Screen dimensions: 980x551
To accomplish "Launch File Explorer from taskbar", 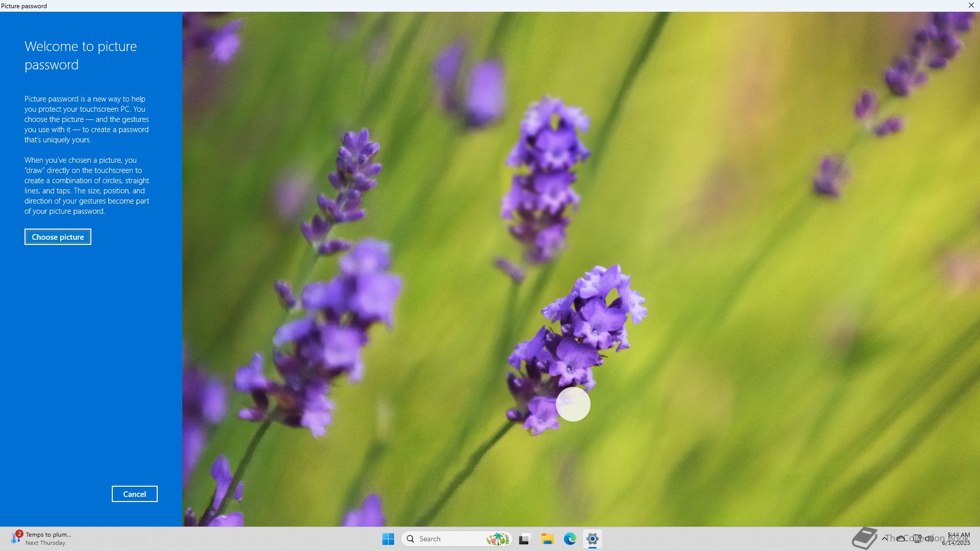I will click(x=547, y=539).
